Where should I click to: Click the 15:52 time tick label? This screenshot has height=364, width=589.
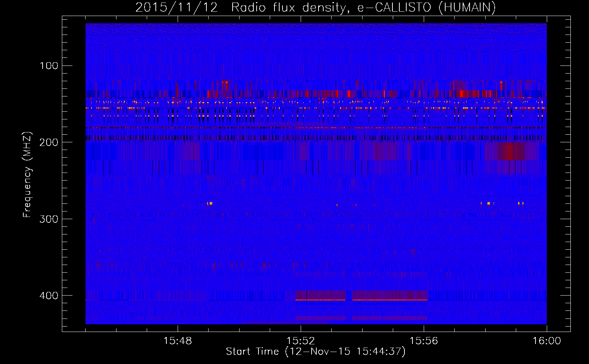point(301,341)
